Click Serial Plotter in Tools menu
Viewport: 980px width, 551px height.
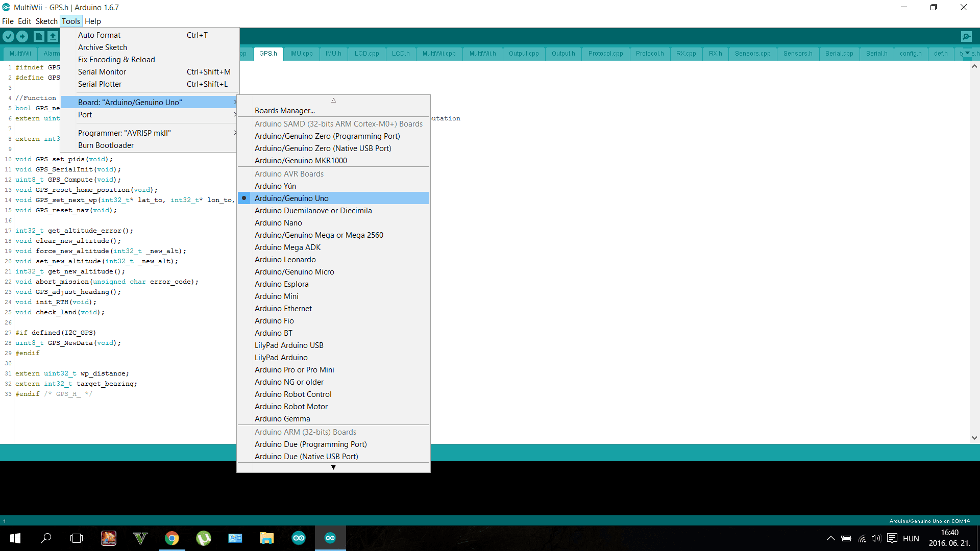point(100,84)
